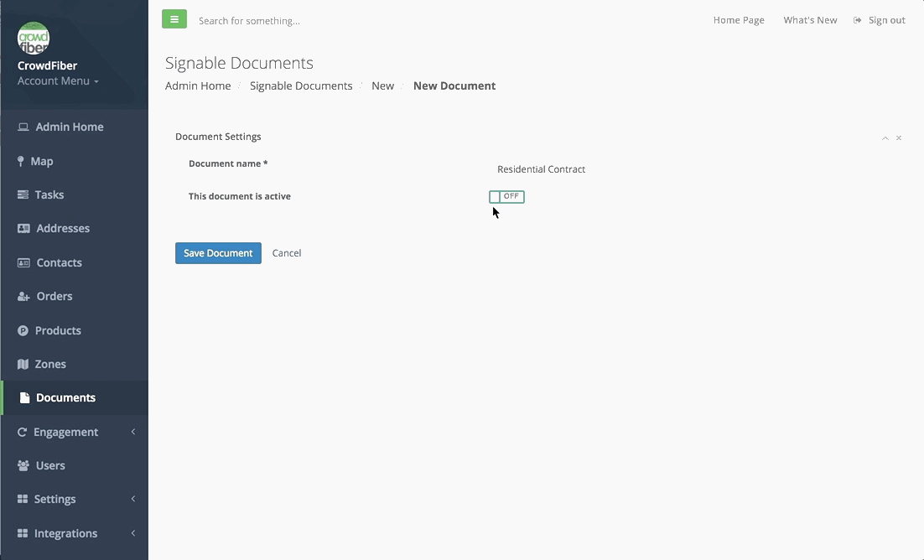This screenshot has height=560, width=924.
Task: Collapse the Document Settings panel
Action: click(885, 138)
